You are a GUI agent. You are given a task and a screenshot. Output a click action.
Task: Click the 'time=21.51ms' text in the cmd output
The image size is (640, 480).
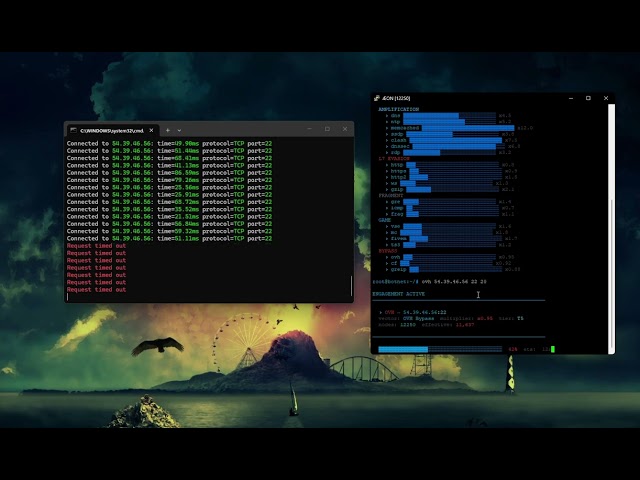[x=178, y=217]
